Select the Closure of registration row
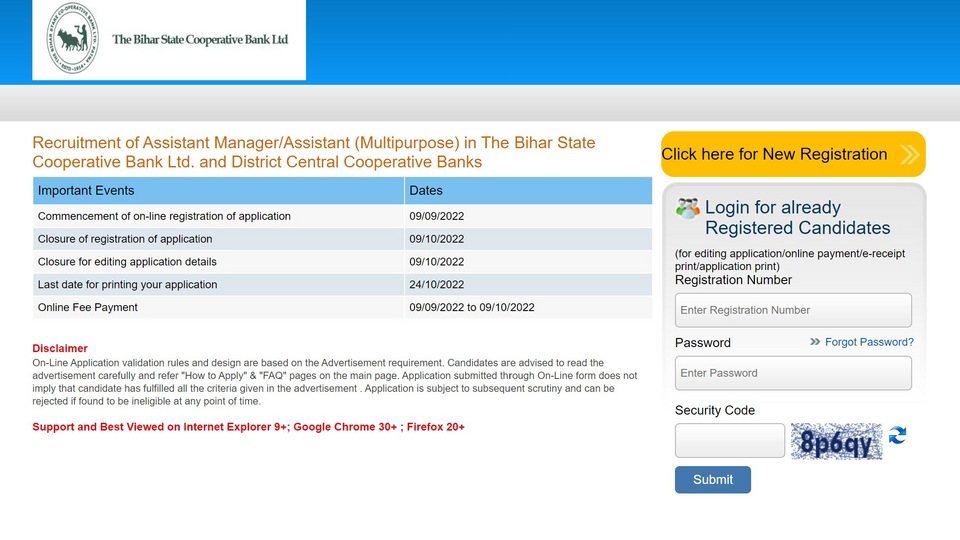The width and height of the screenshot is (960, 540). point(342,239)
